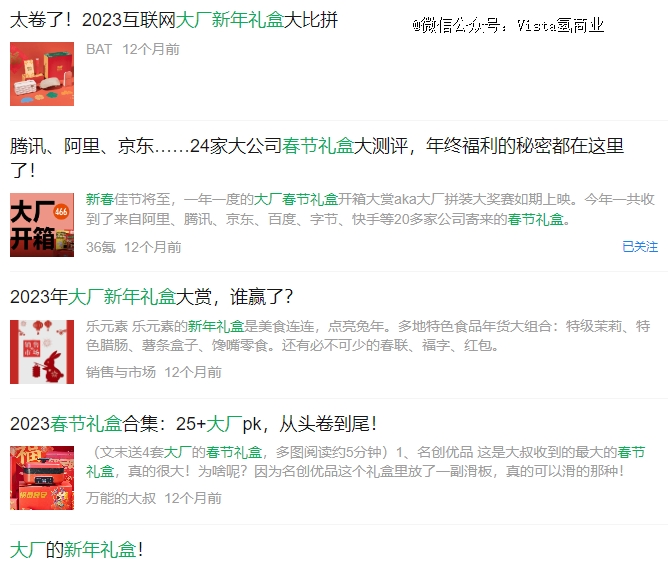668x568 pixels.
Task: Select the BAT account name
Action: [99, 49]
